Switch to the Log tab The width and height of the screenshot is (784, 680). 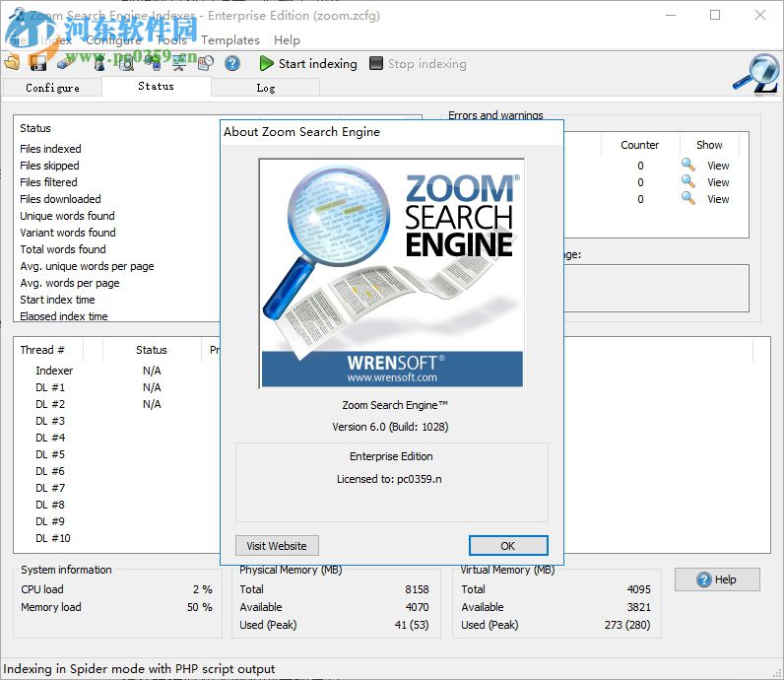266,88
